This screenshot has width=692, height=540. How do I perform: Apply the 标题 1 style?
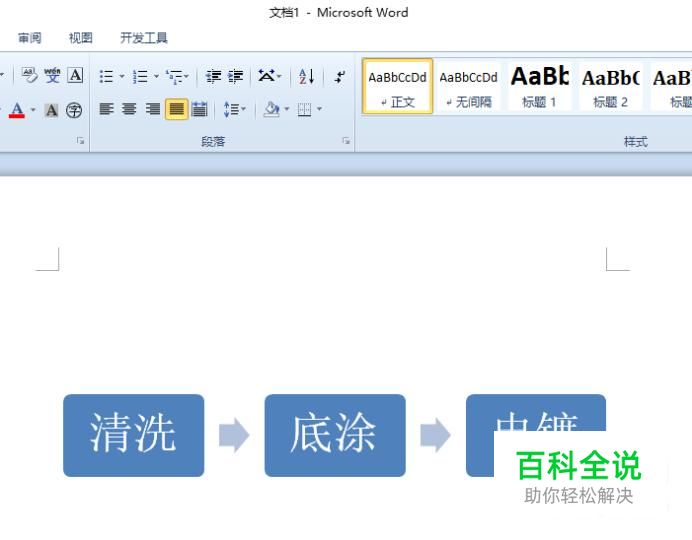(539, 86)
